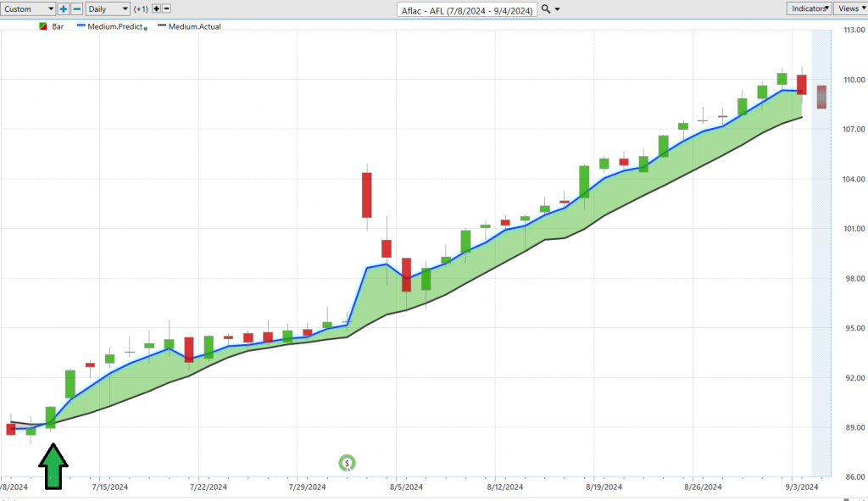Click the tall red candle near 8/1
The image size is (868, 501).
pos(366,195)
